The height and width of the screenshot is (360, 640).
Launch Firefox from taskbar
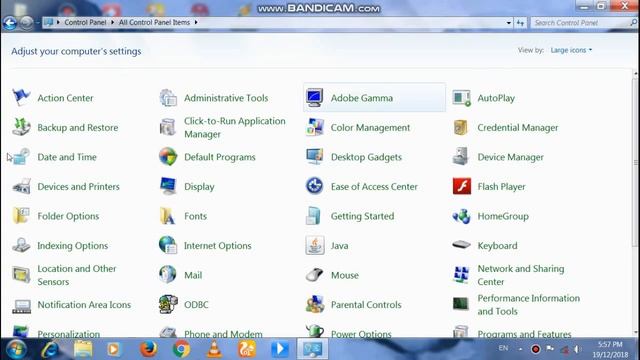[149, 349]
